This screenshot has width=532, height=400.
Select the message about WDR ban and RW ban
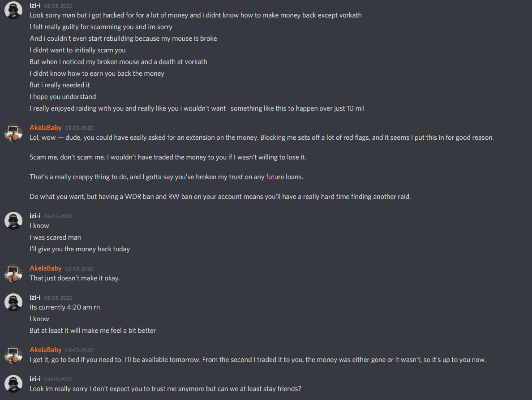click(x=220, y=197)
